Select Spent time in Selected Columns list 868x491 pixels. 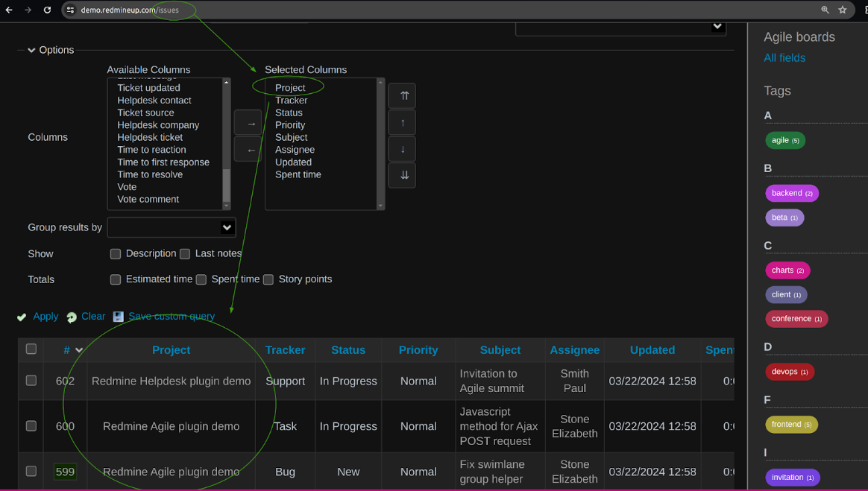click(x=298, y=175)
